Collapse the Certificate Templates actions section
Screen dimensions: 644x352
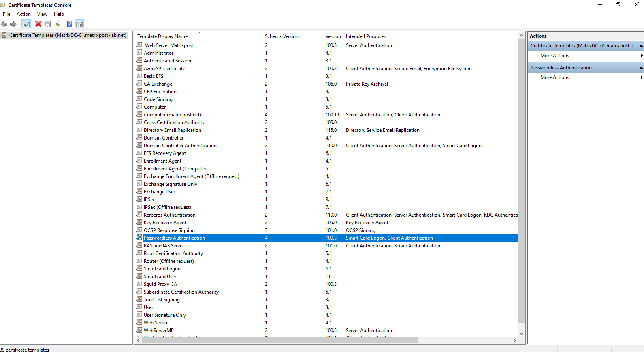[641, 46]
